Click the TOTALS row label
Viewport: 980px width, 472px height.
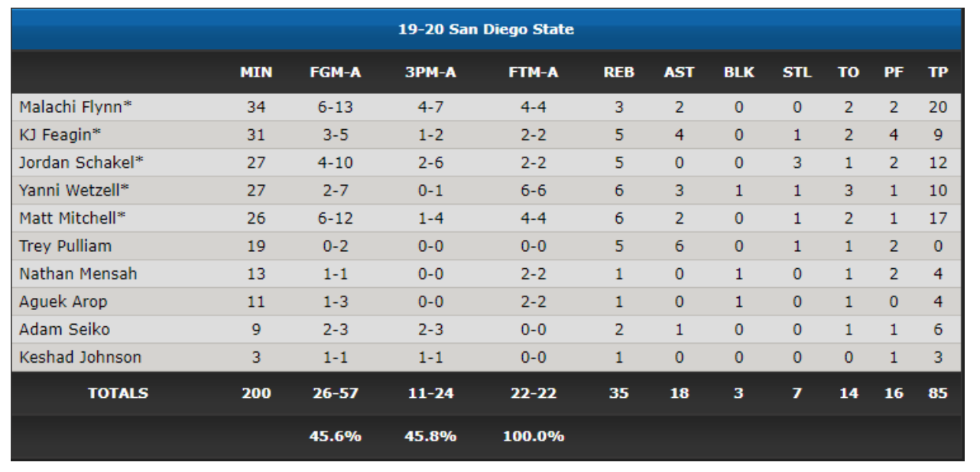tap(118, 393)
